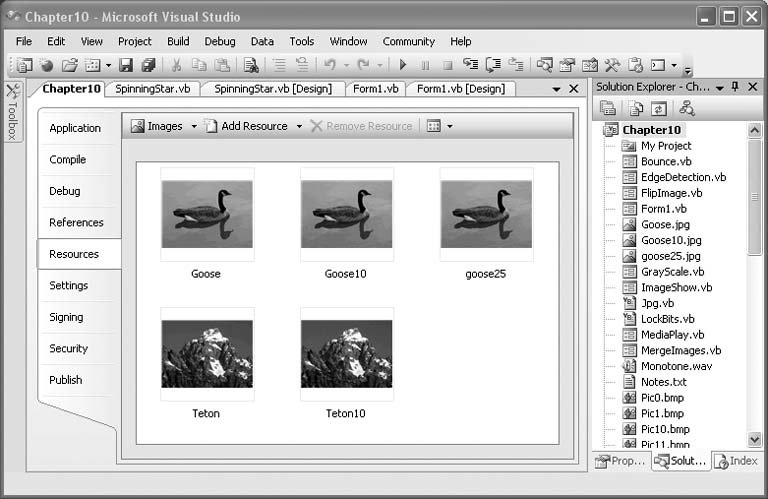Click the Undo arrow icon
Screen dimensions: 768x499
pyautogui.click(x=329, y=66)
